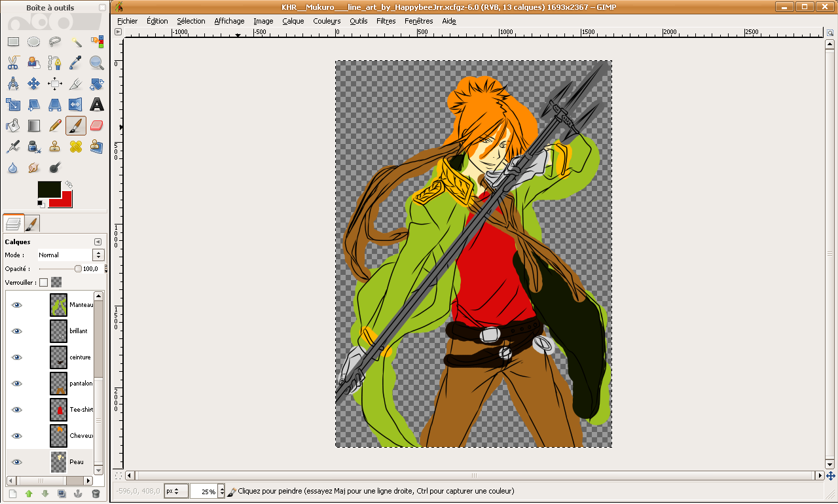Choose the Color Picker eyedropper tool
838x504 pixels.
pyautogui.click(x=76, y=63)
